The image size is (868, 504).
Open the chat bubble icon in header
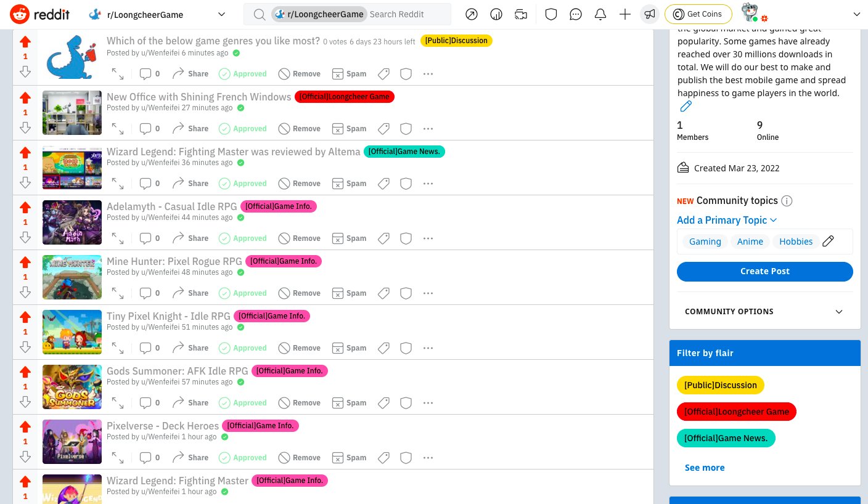coord(576,14)
